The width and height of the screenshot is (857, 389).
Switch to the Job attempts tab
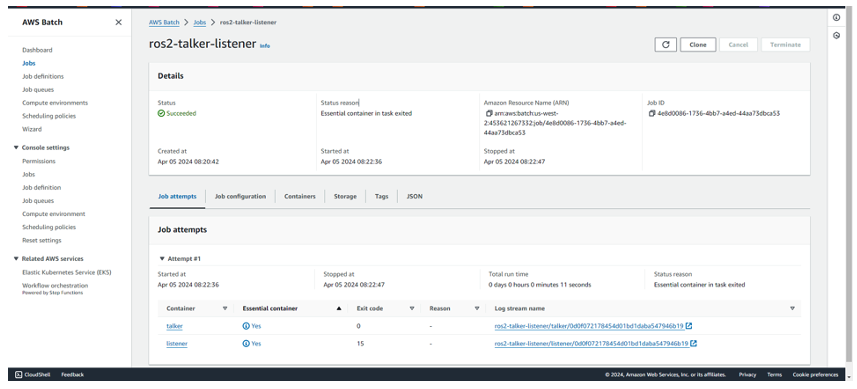pyautogui.click(x=177, y=196)
